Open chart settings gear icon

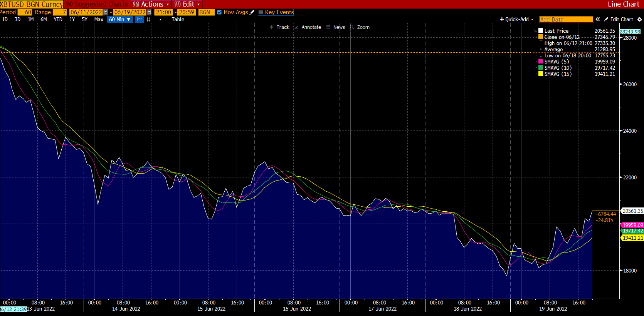639,19
